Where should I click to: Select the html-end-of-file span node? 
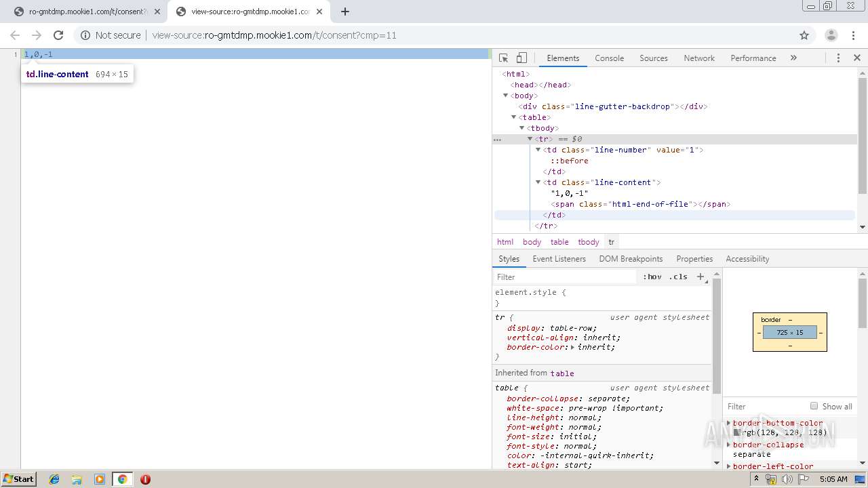point(640,204)
